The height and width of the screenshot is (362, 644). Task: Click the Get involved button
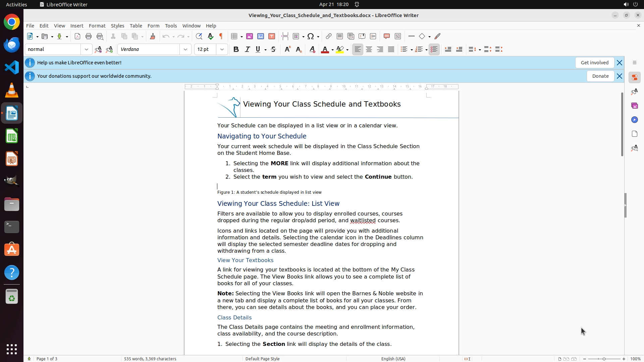(594, 63)
